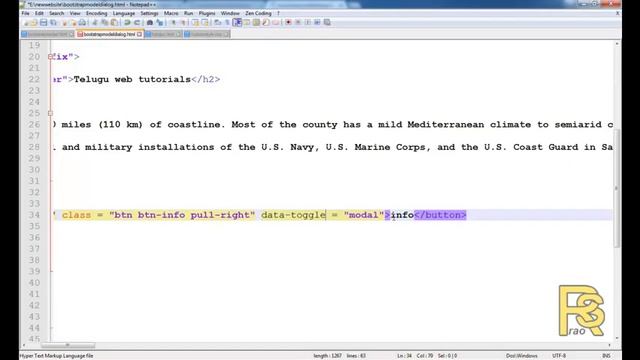640x360 pixels.
Task: Click the 'data-toggle' attribute on line 34
Action: 293,215
